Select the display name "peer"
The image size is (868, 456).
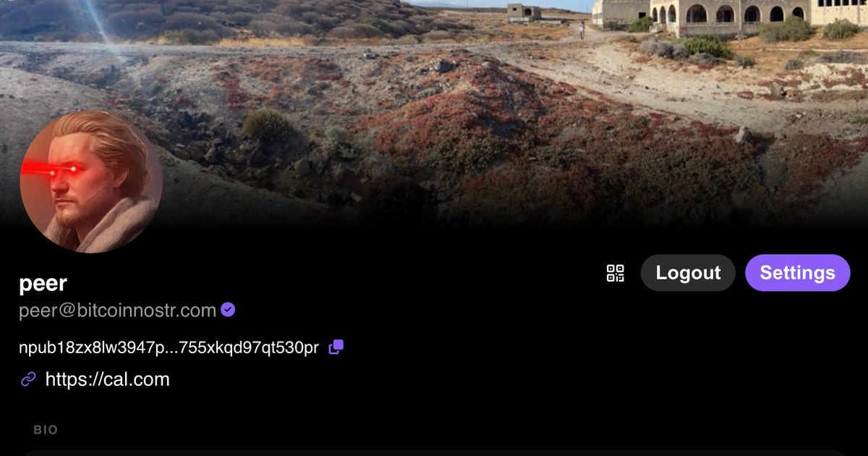(x=43, y=283)
